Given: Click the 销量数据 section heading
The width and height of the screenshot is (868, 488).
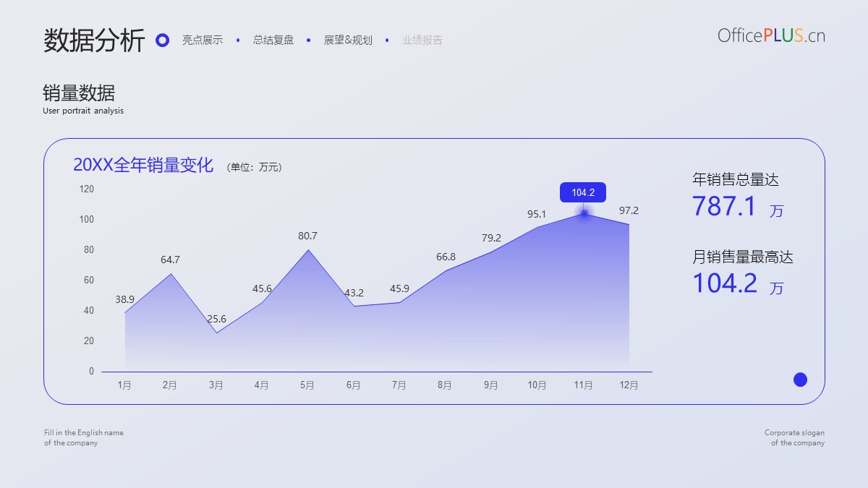Looking at the screenshot, I should (x=79, y=93).
